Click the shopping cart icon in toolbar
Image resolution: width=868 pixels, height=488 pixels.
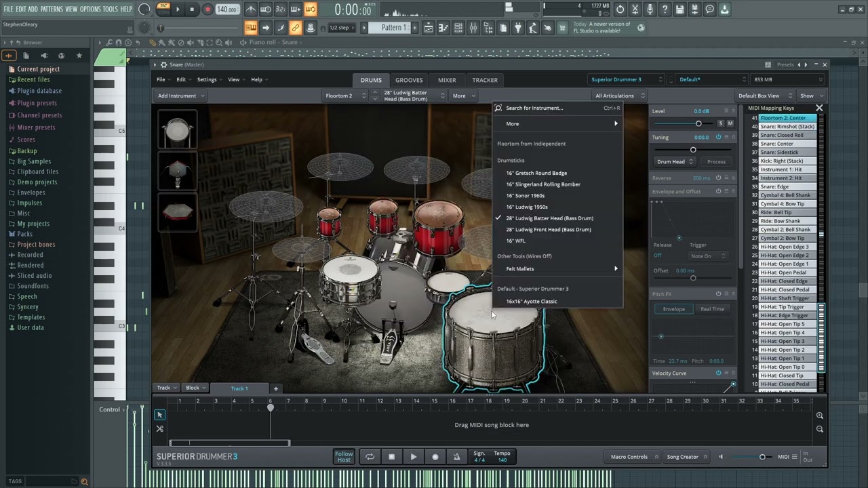pyautogui.click(x=561, y=28)
